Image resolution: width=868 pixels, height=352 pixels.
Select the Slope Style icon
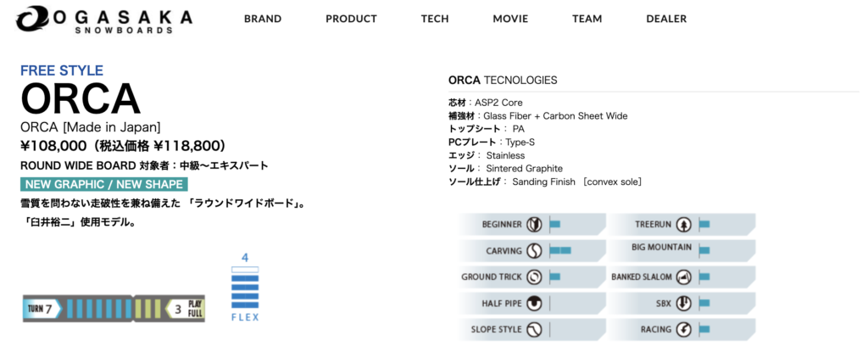[x=534, y=329]
